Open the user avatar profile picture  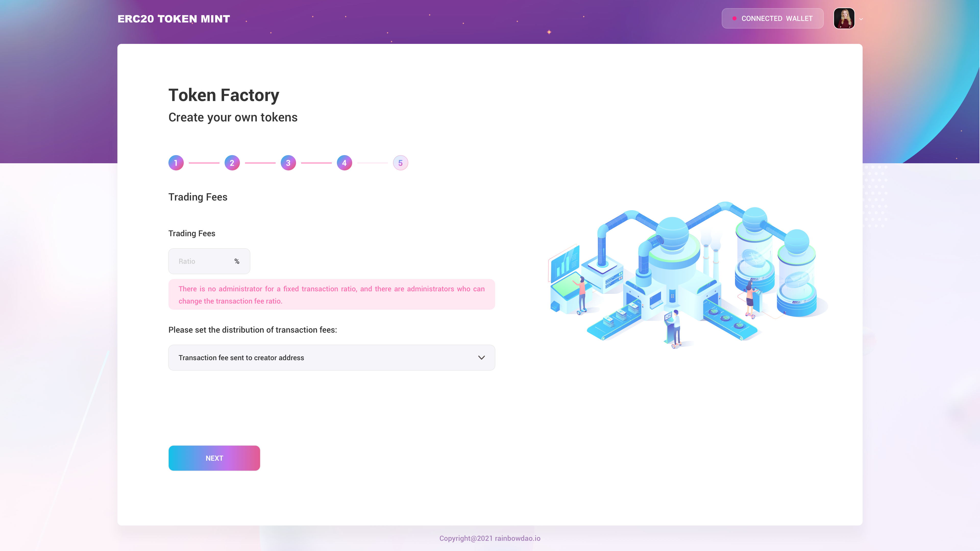[844, 18]
